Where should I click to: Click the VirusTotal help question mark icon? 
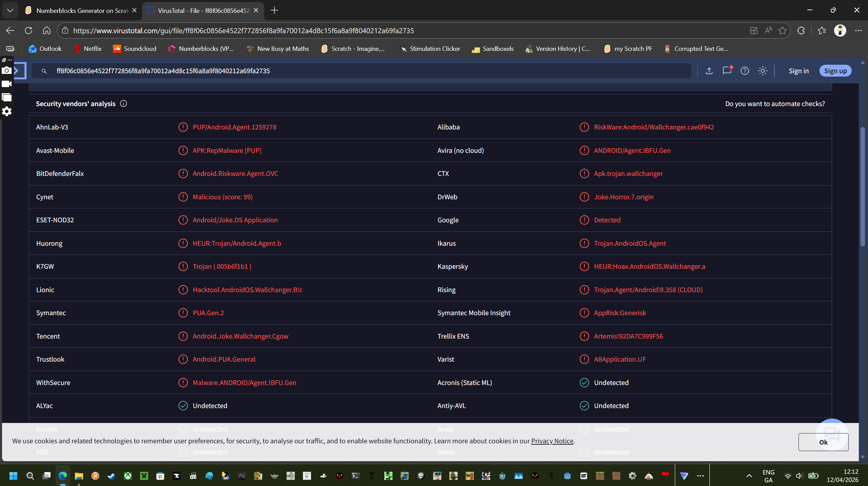pyautogui.click(x=745, y=71)
